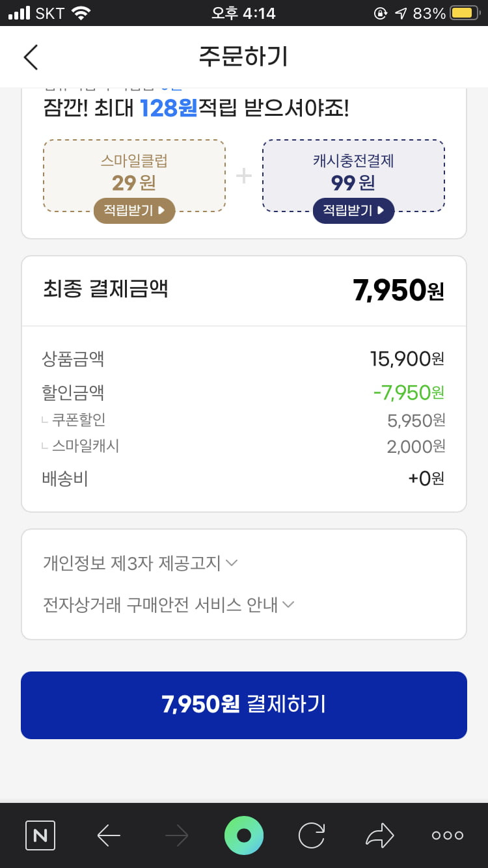This screenshot has width=488, height=868.
Task: Tap the 스마일클럽 적립받기 button
Action: point(135,211)
